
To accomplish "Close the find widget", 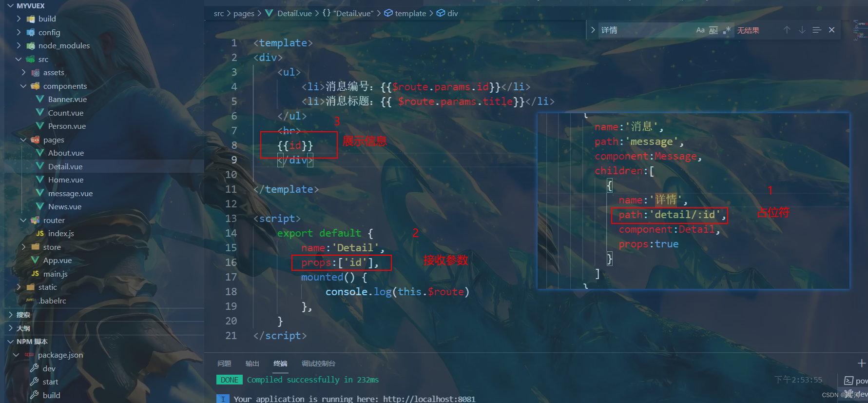I will point(831,30).
